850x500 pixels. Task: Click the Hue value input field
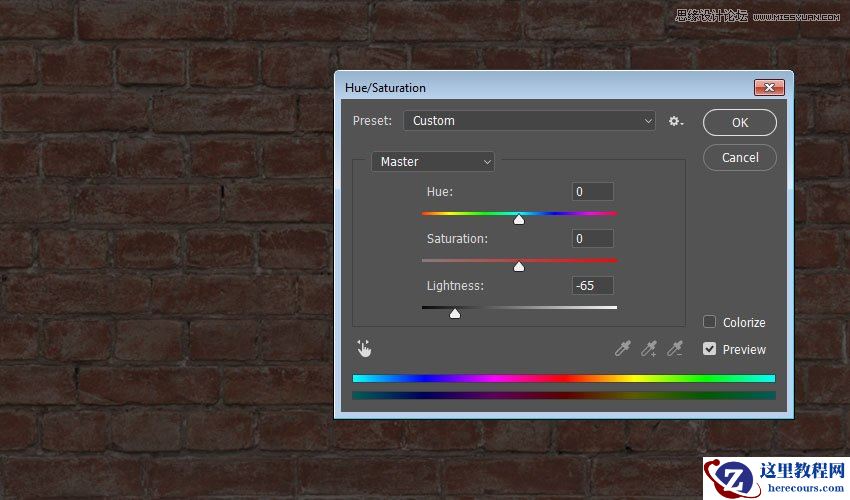point(593,191)
